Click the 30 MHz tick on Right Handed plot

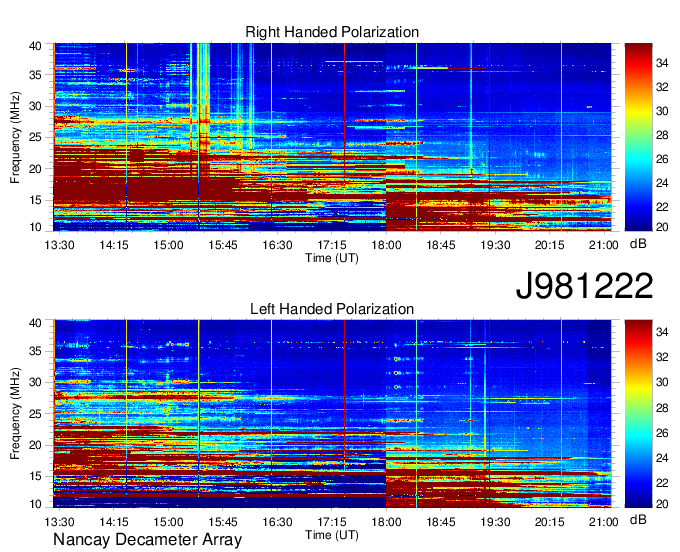(35, 106)
